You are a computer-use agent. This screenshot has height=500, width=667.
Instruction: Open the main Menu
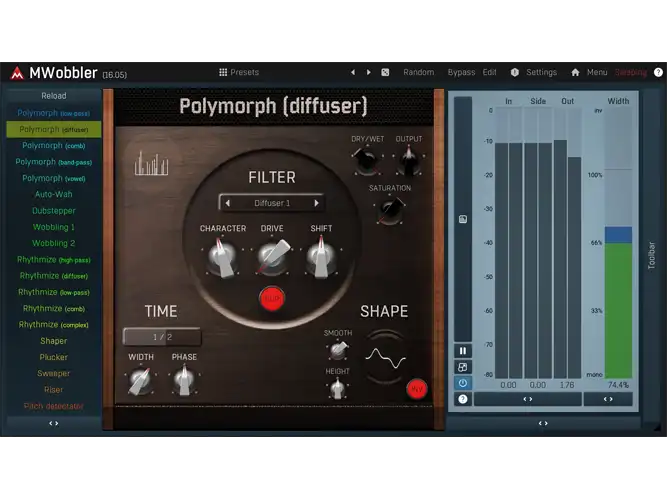click(x=597, y=72)
